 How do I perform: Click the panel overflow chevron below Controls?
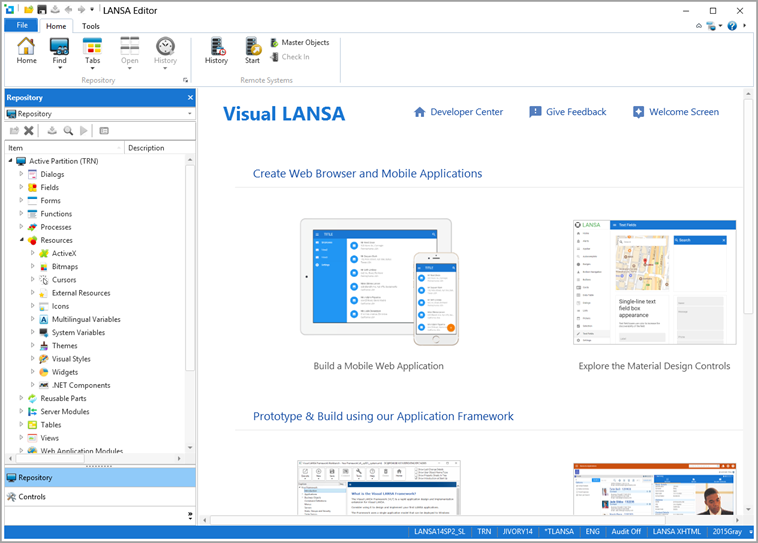coord(190,516)
